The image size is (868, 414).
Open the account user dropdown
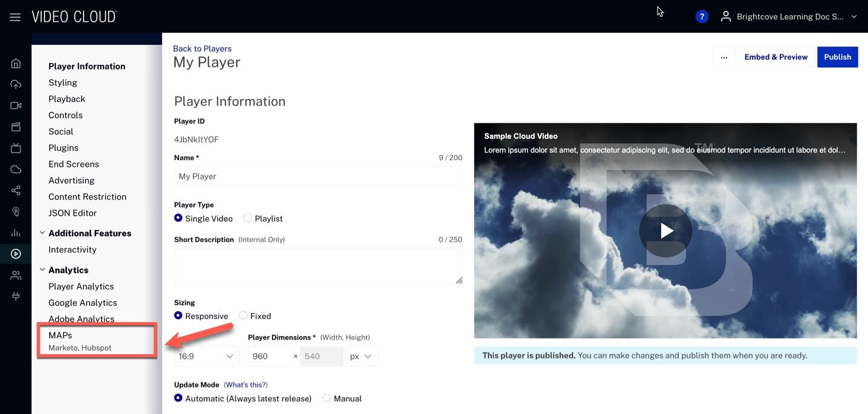pyautogui.click(x=789, y=17)
